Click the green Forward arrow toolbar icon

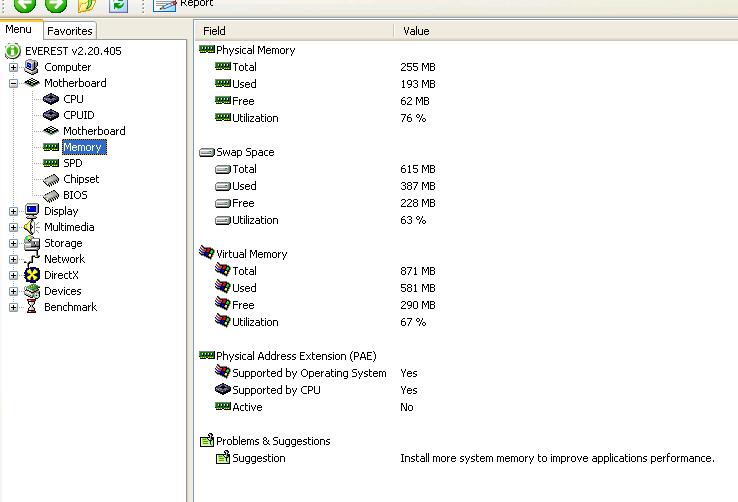coord(56,5)
